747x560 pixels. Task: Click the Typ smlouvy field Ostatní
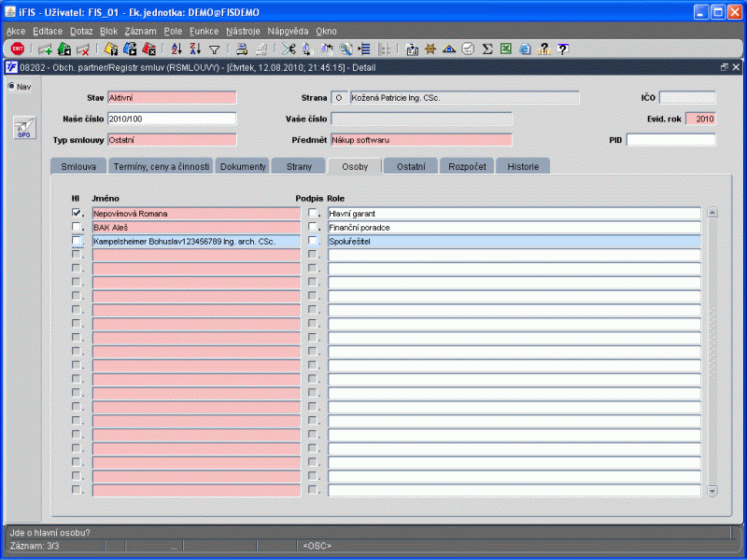(172, 140)
